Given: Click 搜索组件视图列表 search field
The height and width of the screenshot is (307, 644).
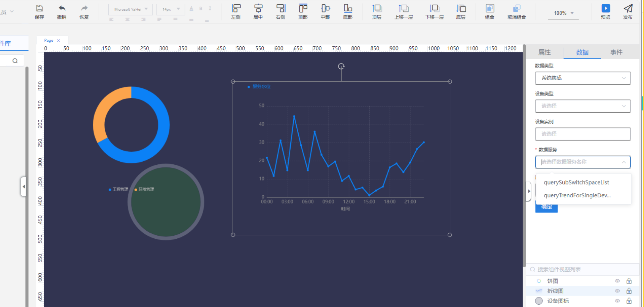Looking at the screenshot, I should [583, 269].
